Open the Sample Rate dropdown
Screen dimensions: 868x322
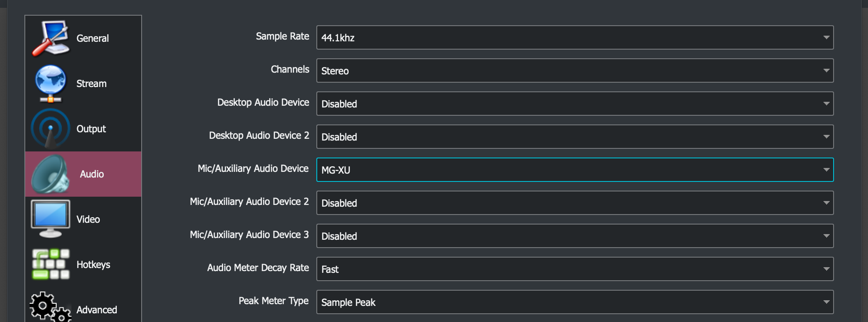tap(574, 37)
